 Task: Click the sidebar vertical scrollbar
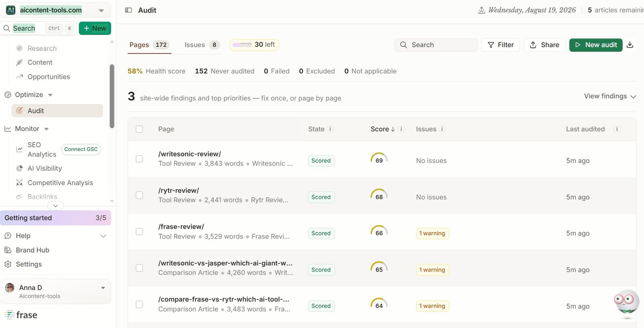(112, 96)
